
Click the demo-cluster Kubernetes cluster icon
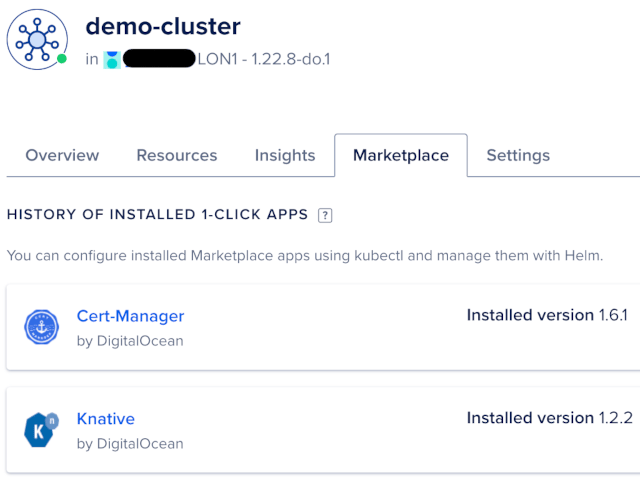(x=37, y=39)
